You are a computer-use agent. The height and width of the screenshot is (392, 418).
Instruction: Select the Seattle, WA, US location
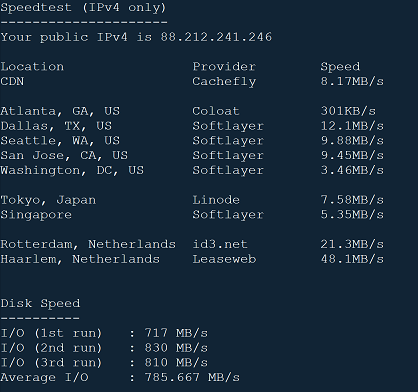click(x=60, y=141)
